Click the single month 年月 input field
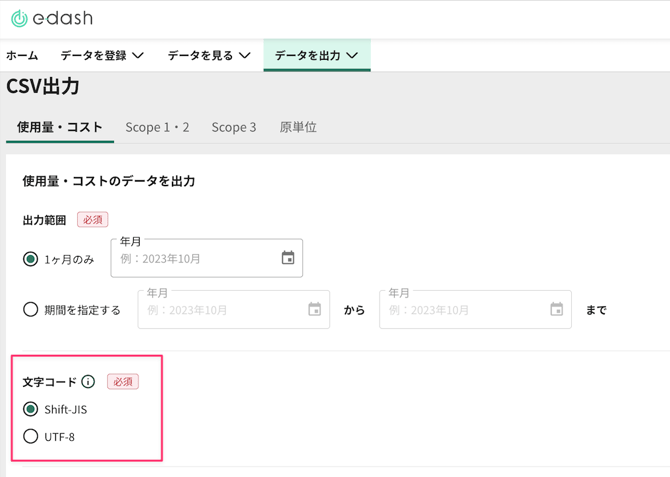670x477 pixels. click(x=195, y=259)
